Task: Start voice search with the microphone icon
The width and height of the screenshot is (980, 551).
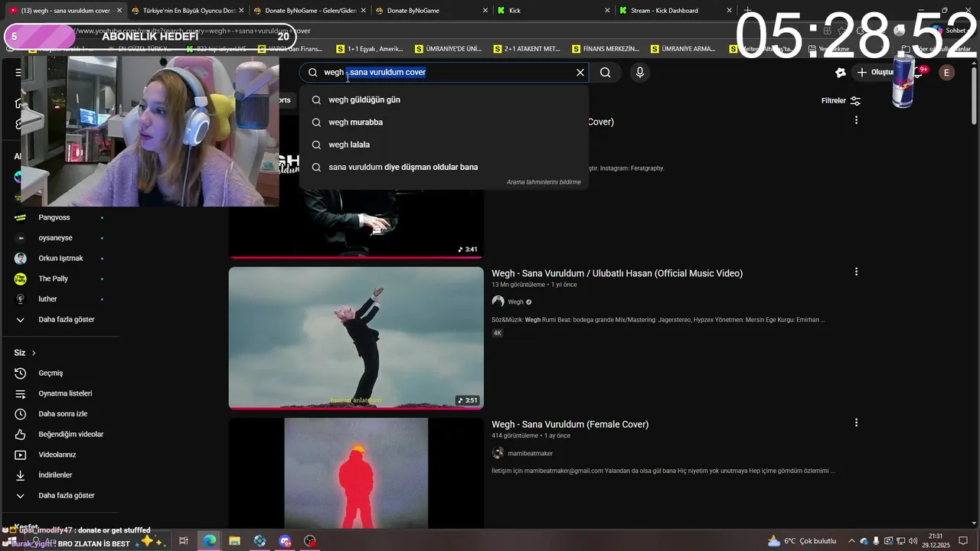Action: pos(640,73)
